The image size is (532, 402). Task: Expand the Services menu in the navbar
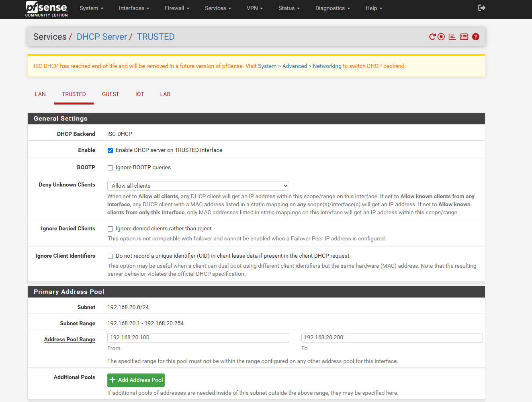pyautogui.click(x=218, y=8)
